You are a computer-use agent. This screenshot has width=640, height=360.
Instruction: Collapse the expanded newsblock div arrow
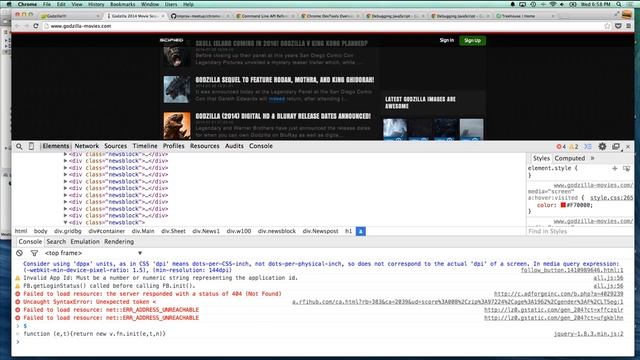point(65,222)
